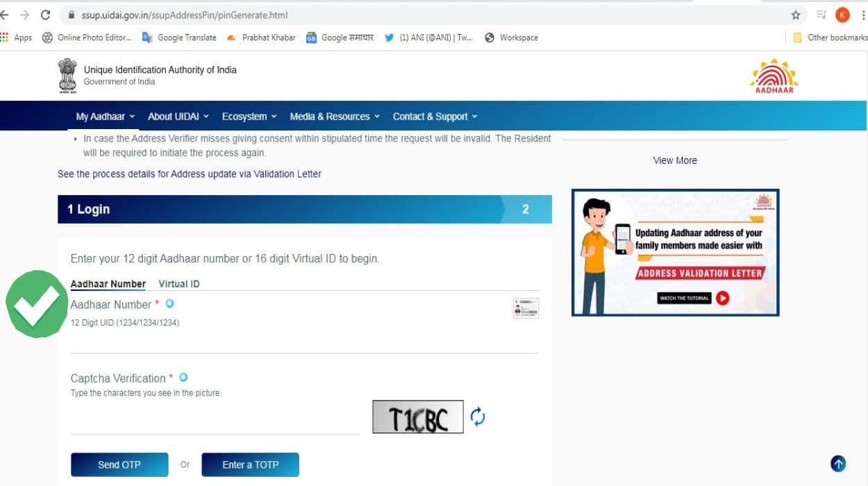The height and width of the screenshot is (486, 868).
Task: Expand the About UIDAI dropdown
Action: click(x=178, y=117)
